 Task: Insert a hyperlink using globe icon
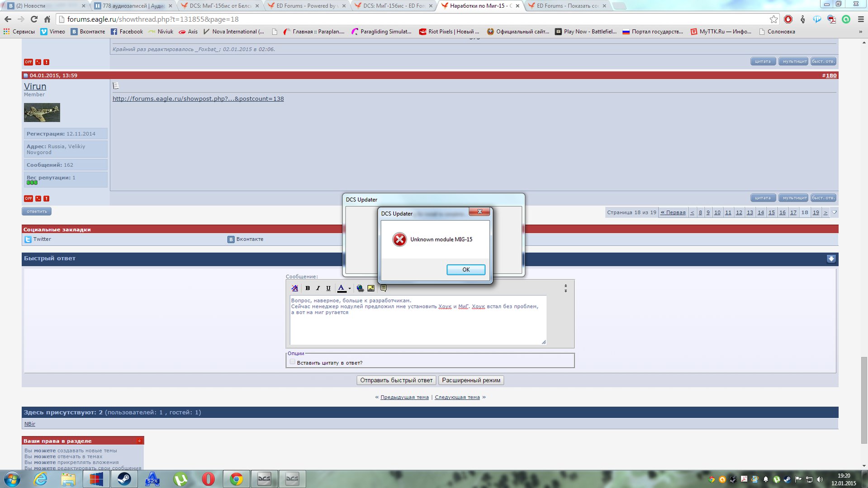pos(360,288)
